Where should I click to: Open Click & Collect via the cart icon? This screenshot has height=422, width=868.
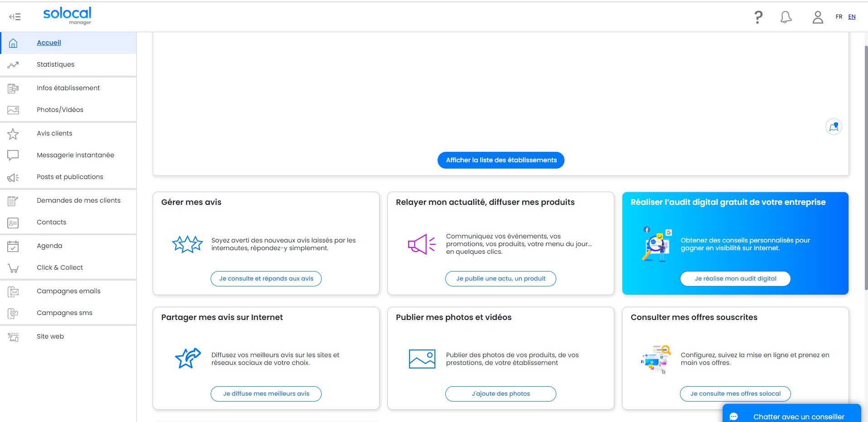(13, 267)
